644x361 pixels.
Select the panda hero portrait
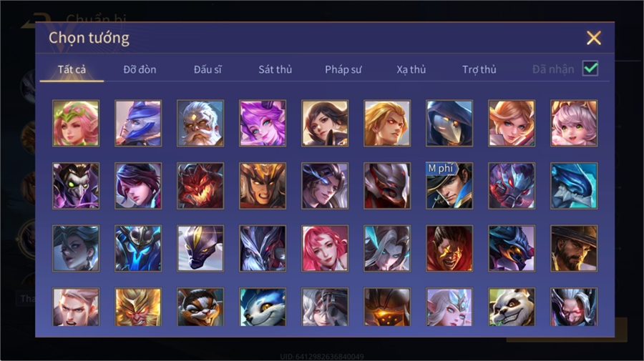click(512, 307)
